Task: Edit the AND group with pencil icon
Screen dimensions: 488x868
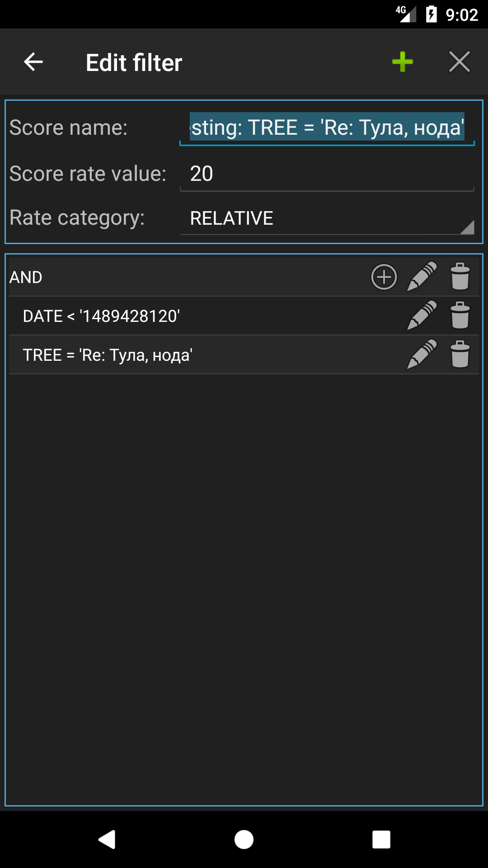Action: (422, 277)
